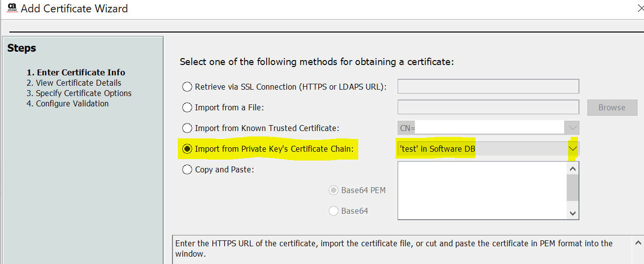
Task: Choose Import from Known Trusted Certificate
Action: click(x=187, y=128)
